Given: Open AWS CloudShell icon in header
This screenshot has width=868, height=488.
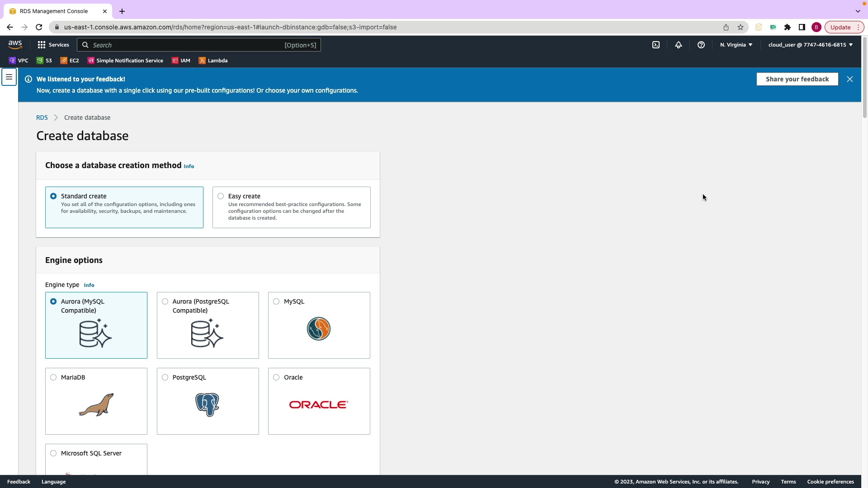Looking at the screenshot, I should pyautogui.click(x=656, y=45).
